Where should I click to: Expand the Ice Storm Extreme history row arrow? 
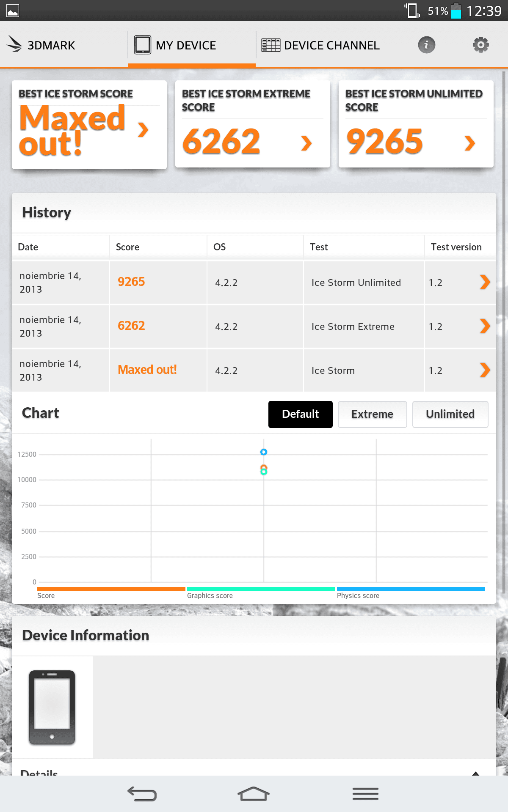coord(485,326)
